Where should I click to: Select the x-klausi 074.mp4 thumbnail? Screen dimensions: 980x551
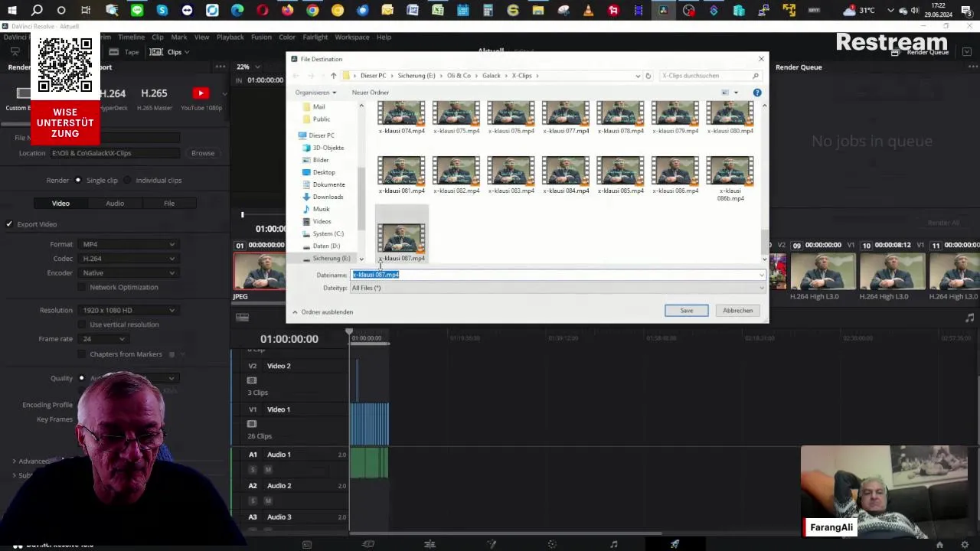pyautogui.click(x=401, y=118)
